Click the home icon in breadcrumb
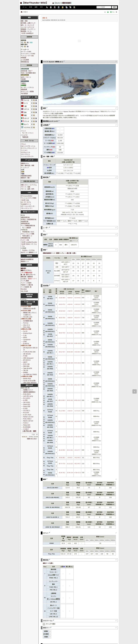The image size is (138, 644). [21, 12]
